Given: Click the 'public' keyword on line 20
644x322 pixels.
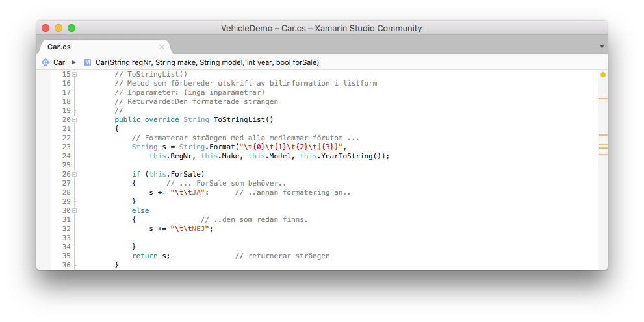Looking at the screenshot, I should 127,119.
